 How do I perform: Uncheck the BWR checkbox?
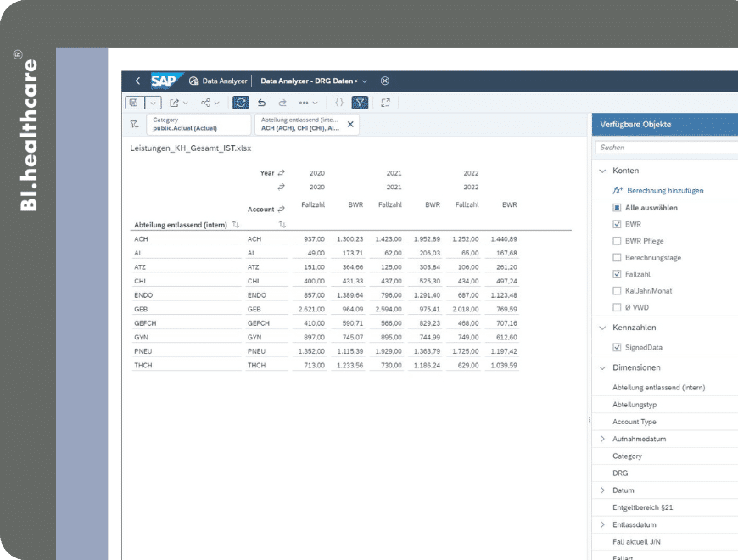pos(617,224)
